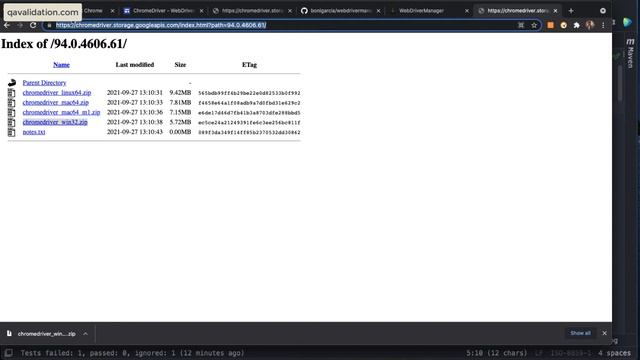The image size is (640, 360).
Task: Click the 4 spaces indent setting
Action: coord(614,353)
